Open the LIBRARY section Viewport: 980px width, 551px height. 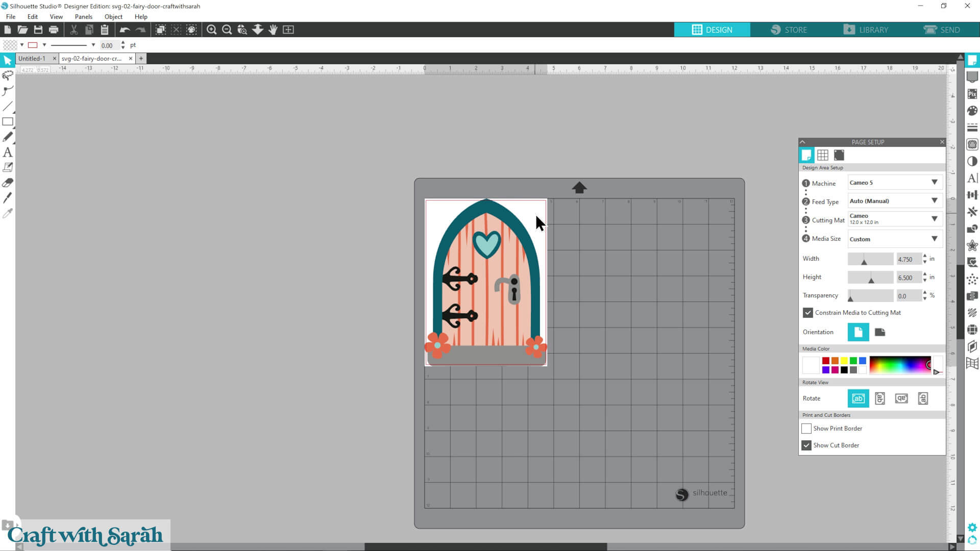point(866,30)
